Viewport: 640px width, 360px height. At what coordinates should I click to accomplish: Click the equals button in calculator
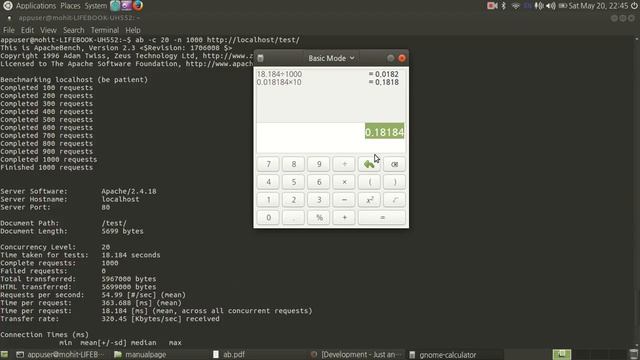(x=382, y=218)
